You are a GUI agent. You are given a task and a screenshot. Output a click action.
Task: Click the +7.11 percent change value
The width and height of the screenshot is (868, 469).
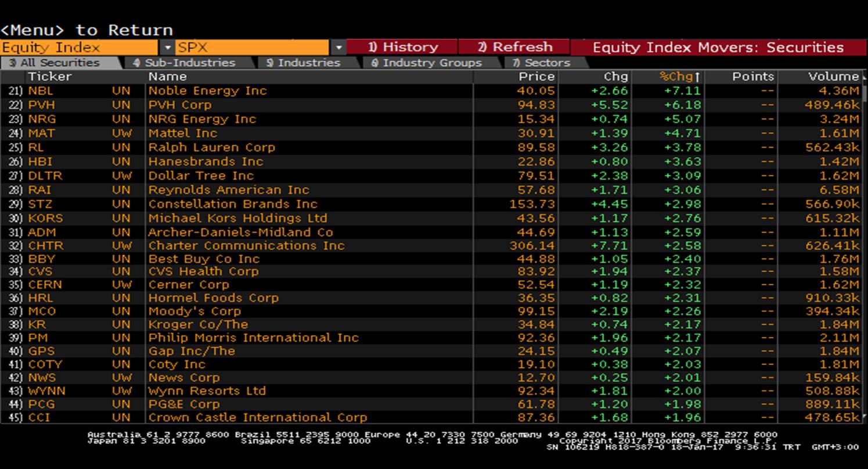(683, 91)
